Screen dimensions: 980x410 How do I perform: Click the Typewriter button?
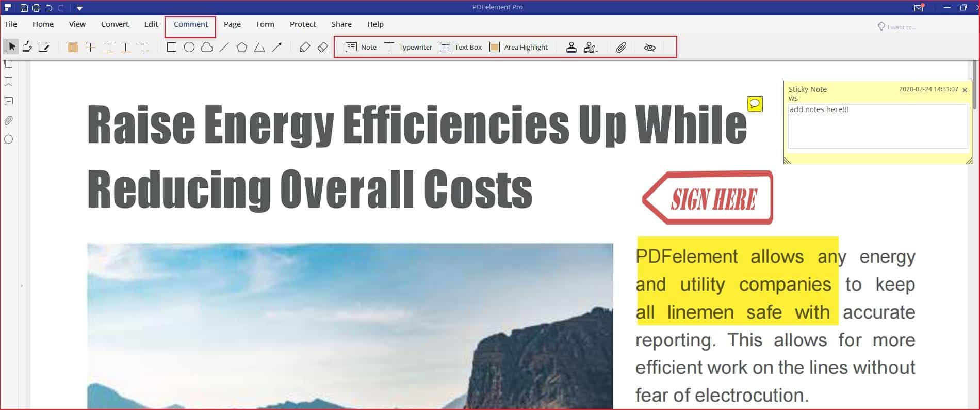pos(408,47)
